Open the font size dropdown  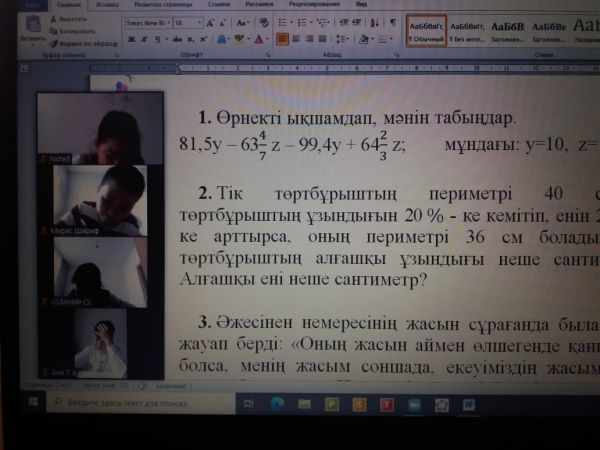[x=188, y=21]
